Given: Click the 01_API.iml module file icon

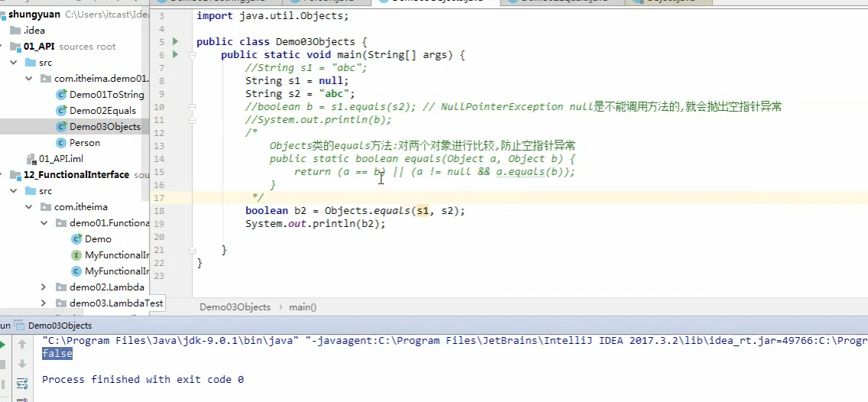Looking at the screenshot, I should pos(31,159).
